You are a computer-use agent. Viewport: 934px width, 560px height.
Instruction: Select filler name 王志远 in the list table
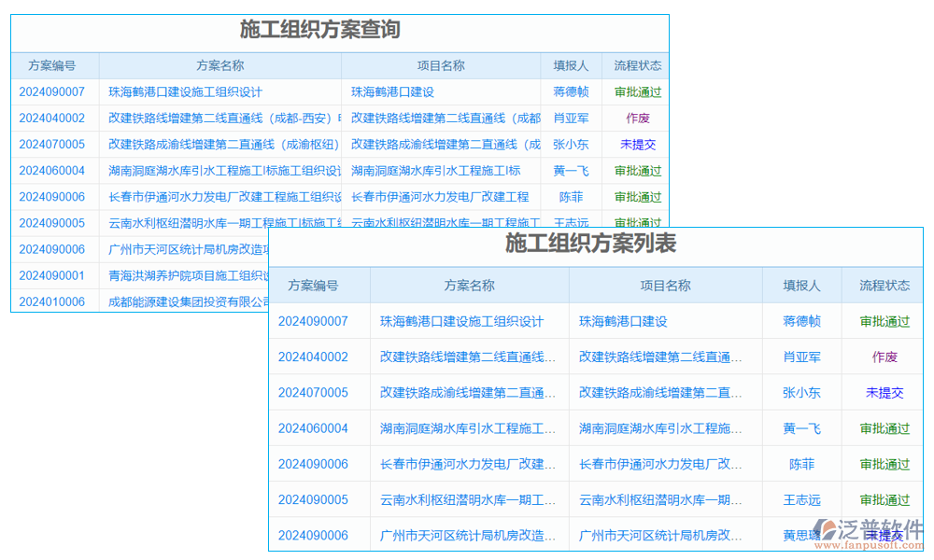pyautogui.click(x=800, y=499)
